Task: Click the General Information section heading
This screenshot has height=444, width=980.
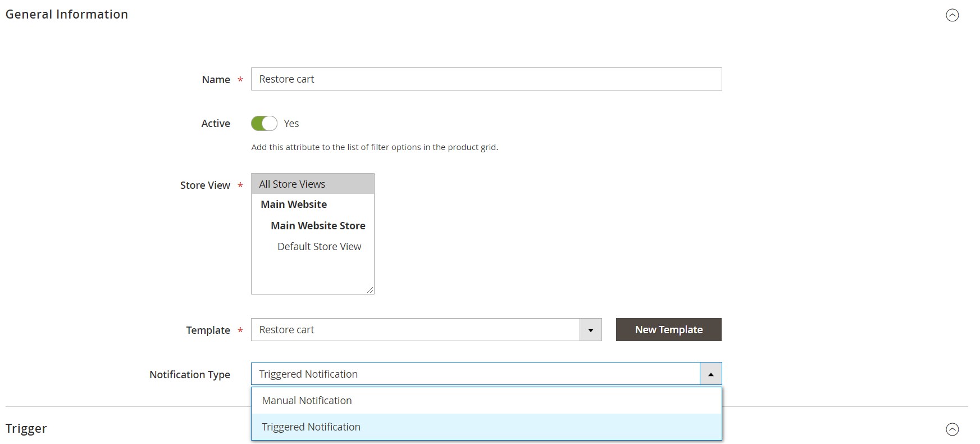Action: (x=67, y=15)
